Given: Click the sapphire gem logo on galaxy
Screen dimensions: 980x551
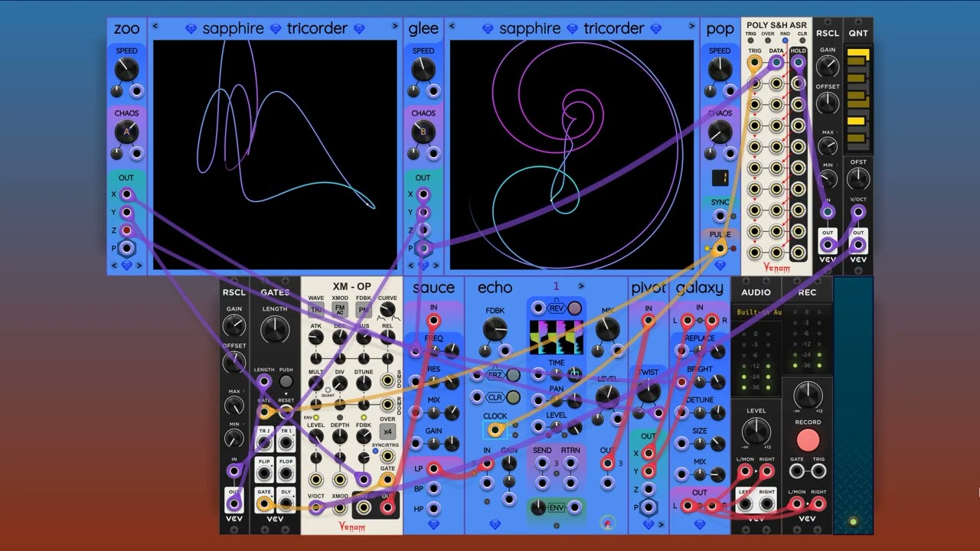Looking at the screenshot, I should (700, 525).
